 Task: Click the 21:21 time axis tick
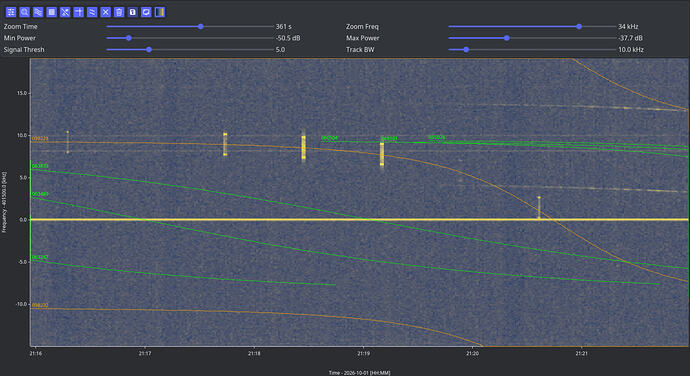tap(581, 354)
